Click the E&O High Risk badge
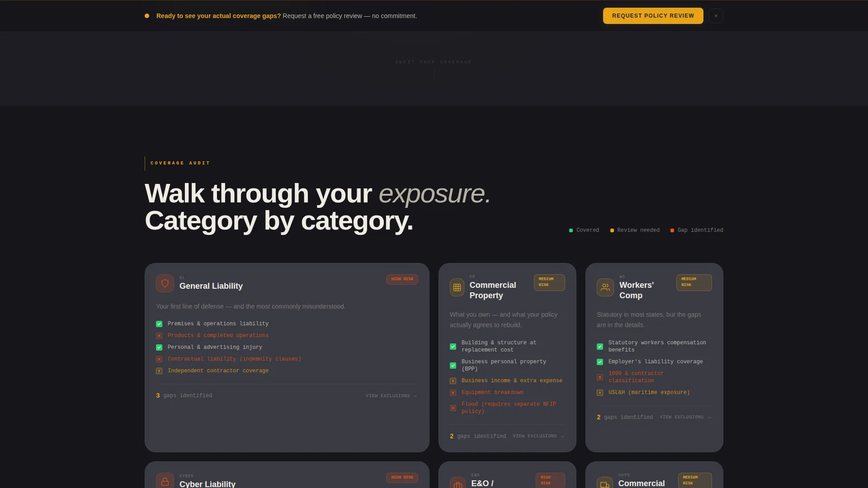The height and width of the screenshot is (488, 868). click(550, 480)
